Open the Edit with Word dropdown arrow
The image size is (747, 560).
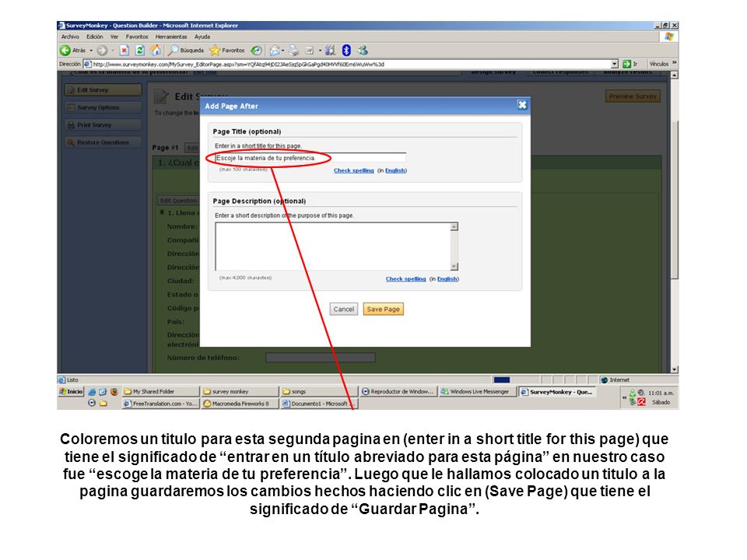[320, 51]
